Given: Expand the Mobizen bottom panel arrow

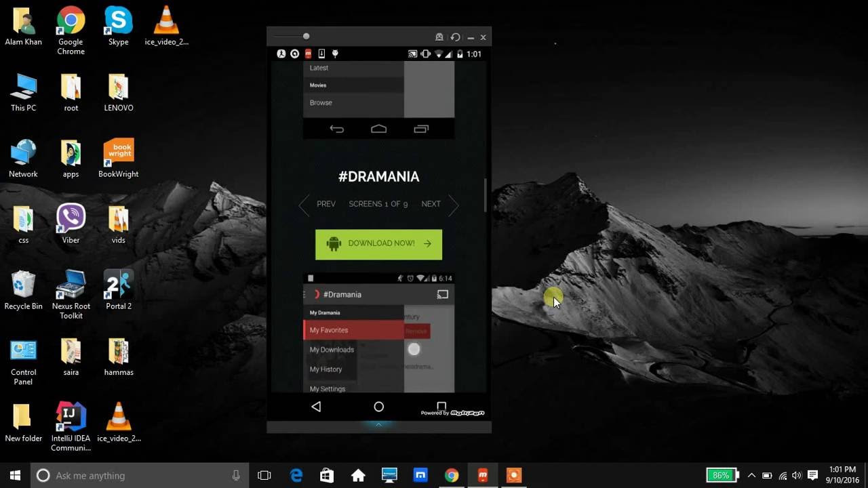Looking at the screenshot, I should [x=379, y=424].
